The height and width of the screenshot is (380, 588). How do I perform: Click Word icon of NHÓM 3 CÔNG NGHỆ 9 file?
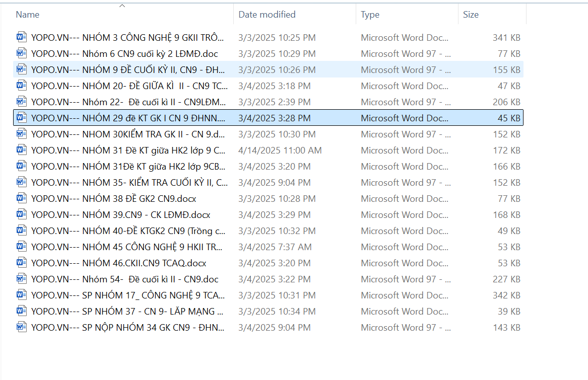pos(21,37)
